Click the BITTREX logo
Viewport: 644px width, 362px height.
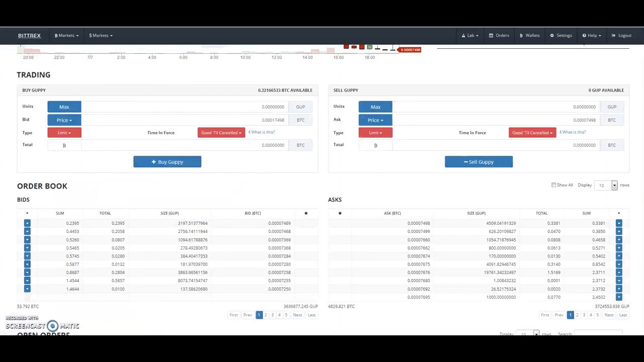point(29,36)
